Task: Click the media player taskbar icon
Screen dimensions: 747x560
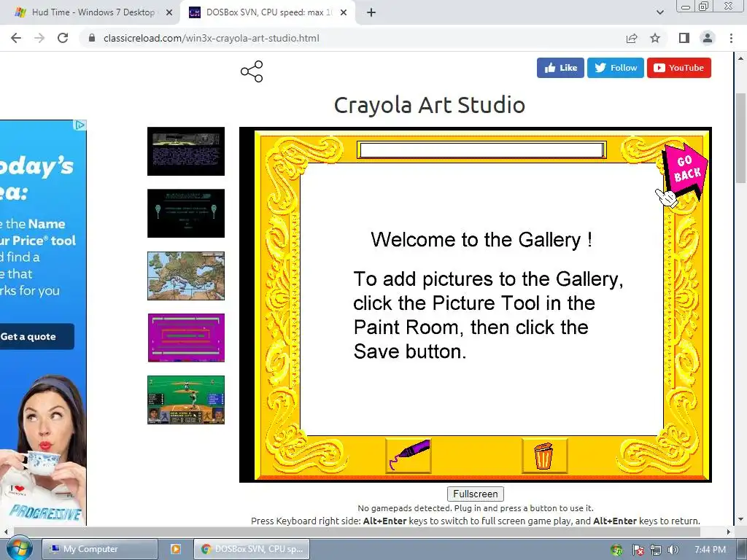Action: [175, 549]
